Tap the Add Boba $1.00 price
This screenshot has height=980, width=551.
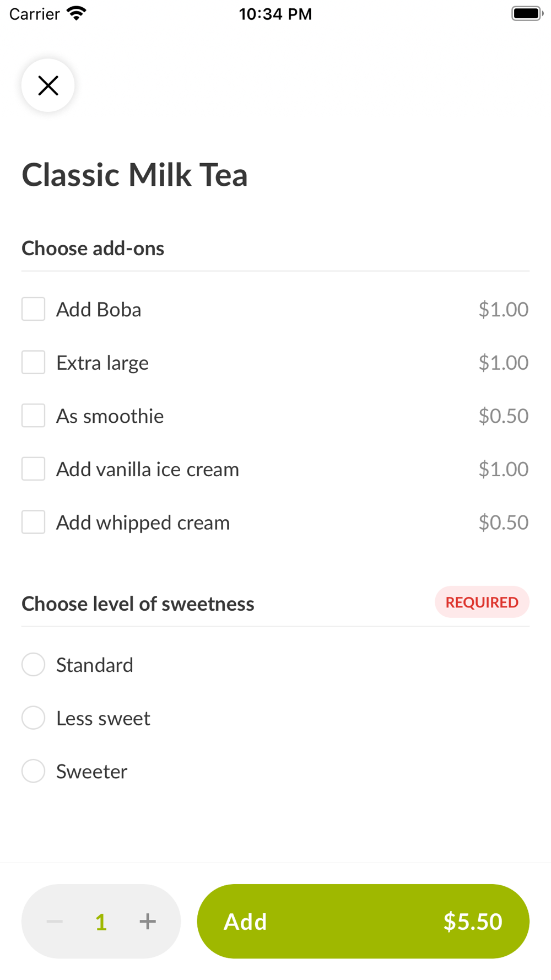(504, 309)
